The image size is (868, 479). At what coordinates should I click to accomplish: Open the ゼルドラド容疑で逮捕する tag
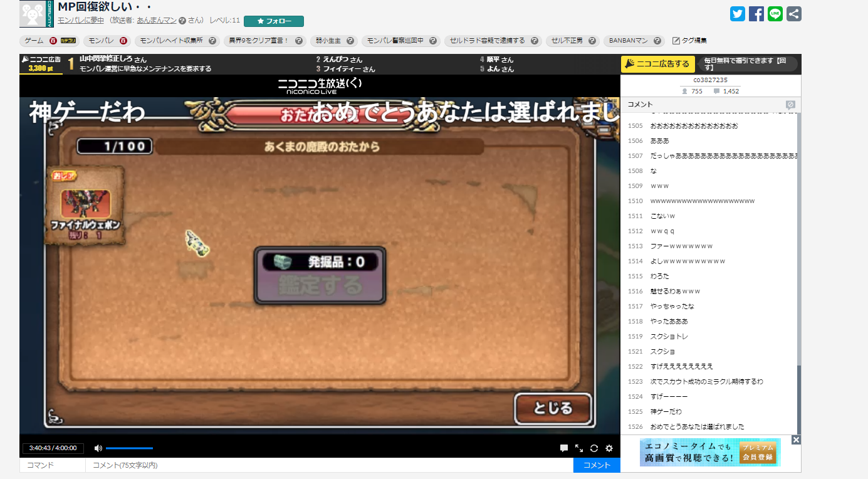click(x=487, y=41)
